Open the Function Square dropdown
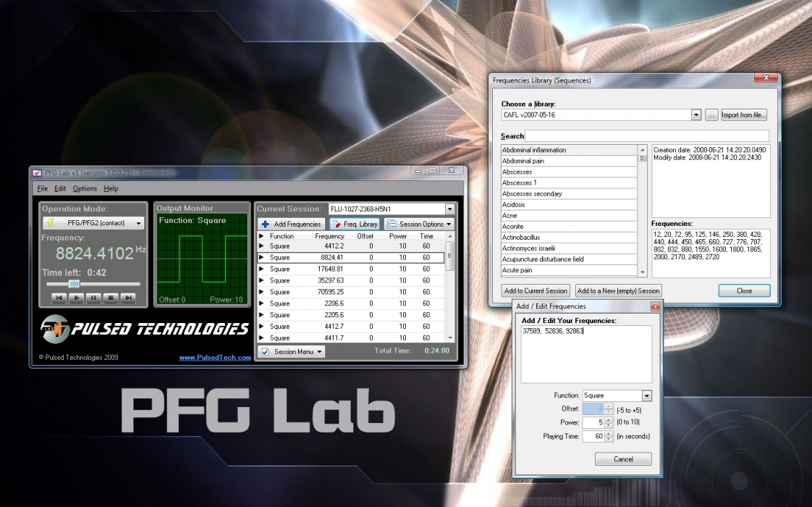Viewport: 812px width, 507px height. tap(646, 395)
